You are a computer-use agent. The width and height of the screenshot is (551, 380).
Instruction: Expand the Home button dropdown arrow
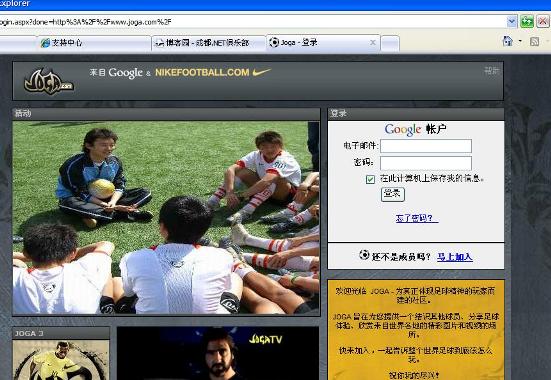click(x=520, y=41)
